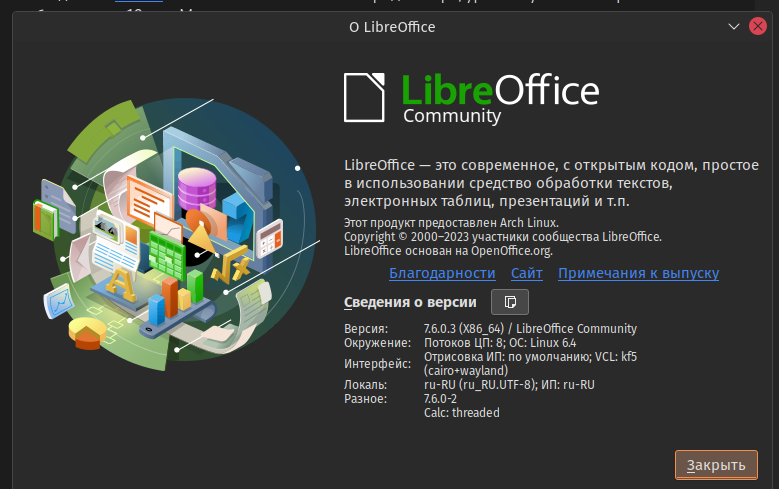Click the dialog title О LibreOffice

(392, 27)
